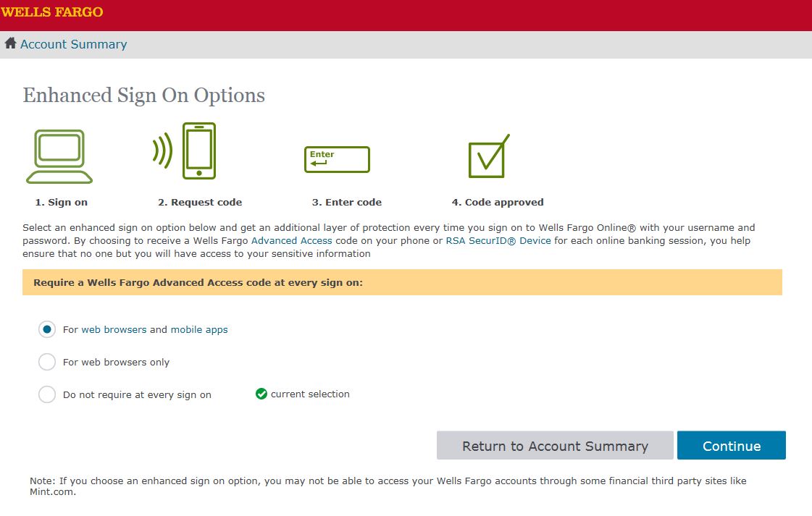The width and height of the screenshot is (812, 516).
Task: Click the phone Request code step icon
Action: [x=185, y=151]
